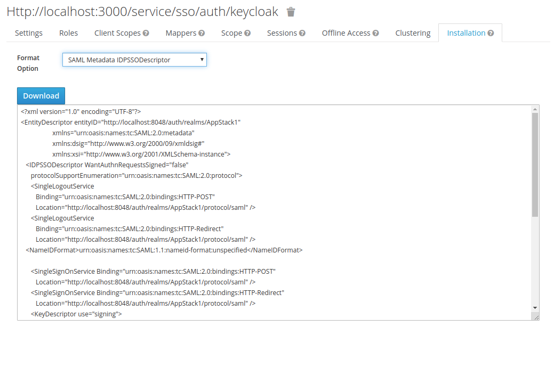Open help for the Client Scopes tab
The height and width of the screenshot is (392, 554).
(x=145, y=32)
